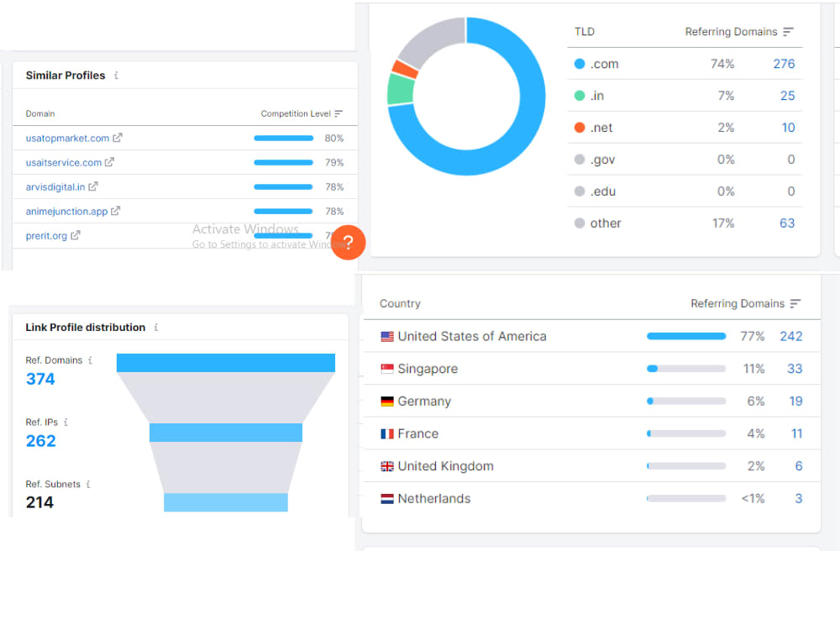
Task: Sort TLD table by Referring Domains icon
Action: pyautogui.click(x=788, y=32)
